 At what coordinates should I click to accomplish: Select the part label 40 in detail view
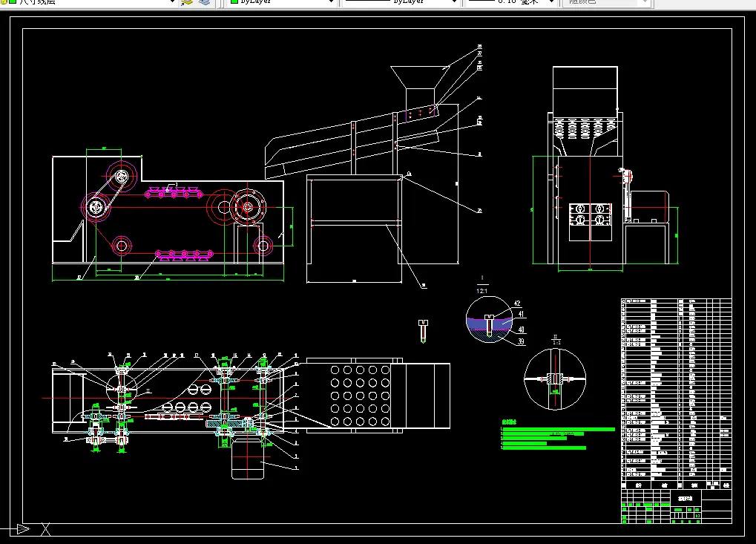coord(522,330)
